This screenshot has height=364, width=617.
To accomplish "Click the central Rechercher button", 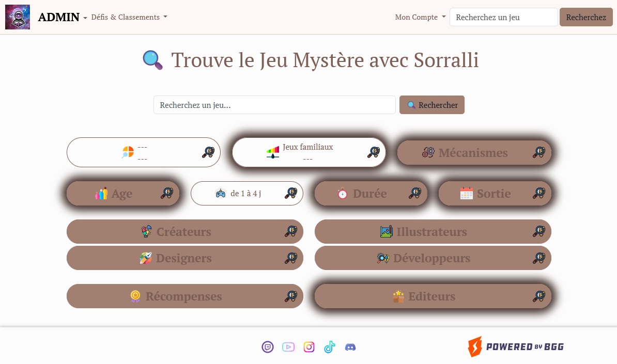I will pos(432,105).
